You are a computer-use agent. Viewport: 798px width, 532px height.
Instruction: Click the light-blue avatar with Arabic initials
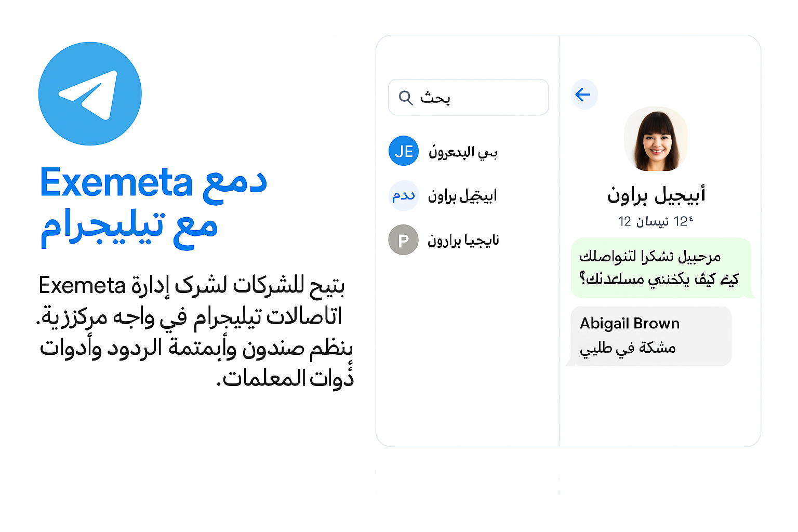403,196
